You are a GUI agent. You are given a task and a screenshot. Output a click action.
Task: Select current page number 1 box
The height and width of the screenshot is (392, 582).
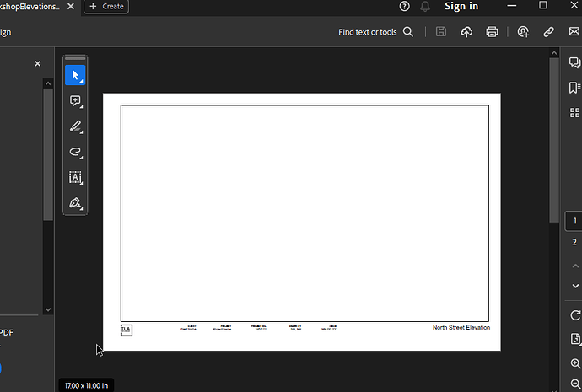click(574, 221)
